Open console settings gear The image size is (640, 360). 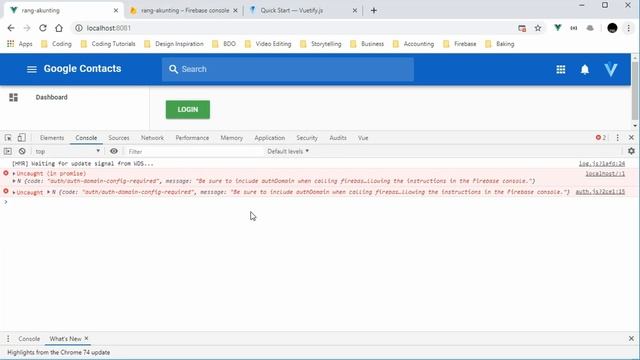pyautogui.click(x=631, y=151)
